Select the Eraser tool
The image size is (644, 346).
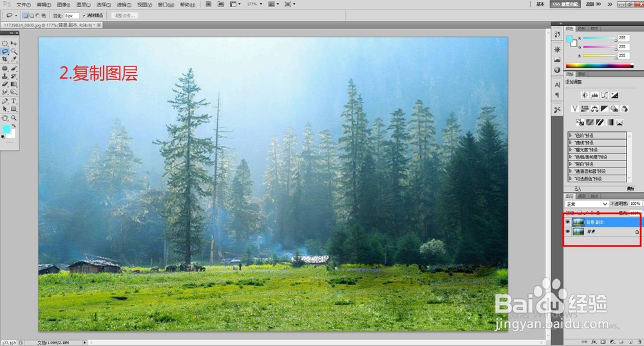[5, 84]
